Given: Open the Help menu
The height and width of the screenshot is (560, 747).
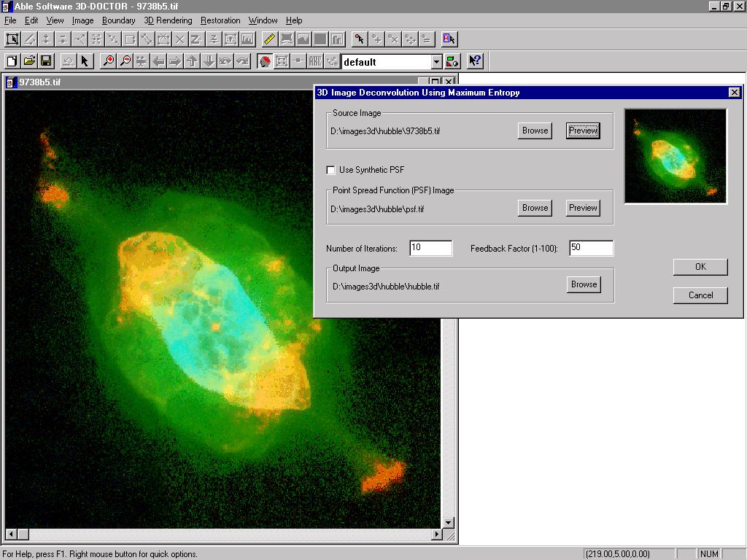Looking at the screenshot, I should (x=294, y=20).
